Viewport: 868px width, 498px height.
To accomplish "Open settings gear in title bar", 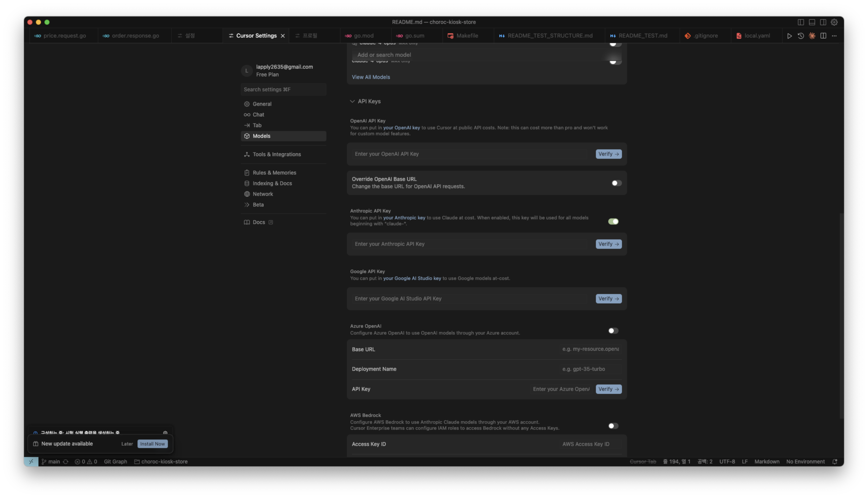I will point(834,22).
